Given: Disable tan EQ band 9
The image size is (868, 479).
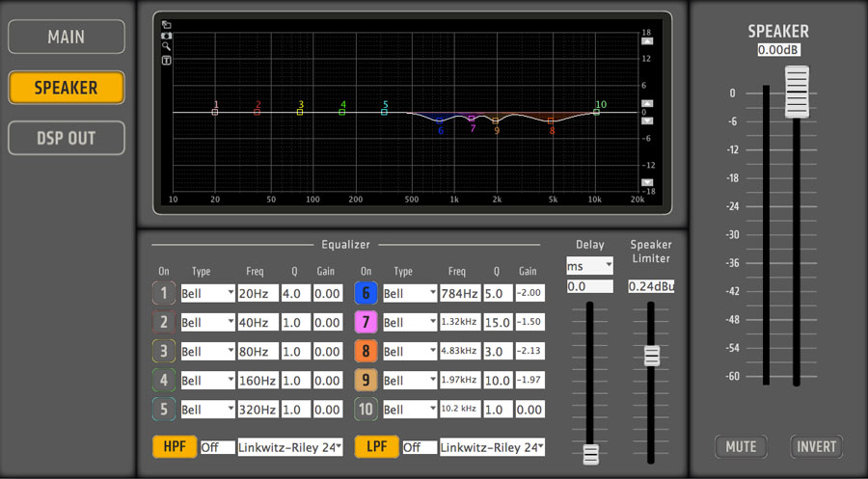Looking at the screenshot, I should click(x=366, y=380).
